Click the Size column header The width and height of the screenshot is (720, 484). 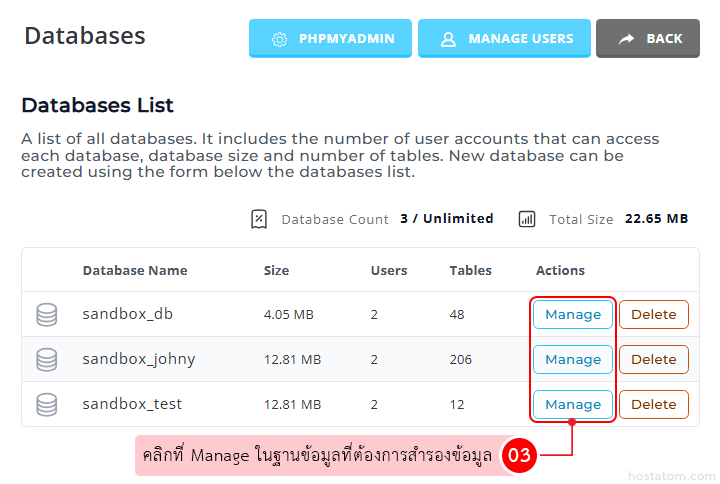276,271
